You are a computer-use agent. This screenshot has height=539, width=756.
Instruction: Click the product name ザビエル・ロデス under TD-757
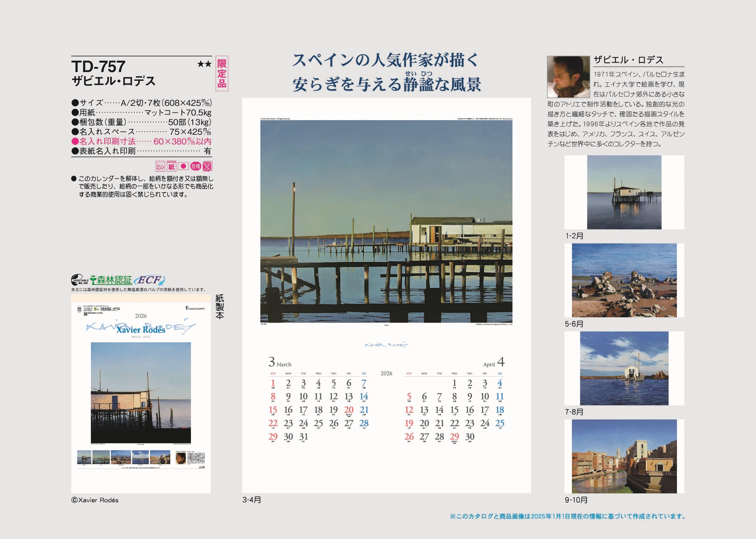coord(113,81)
